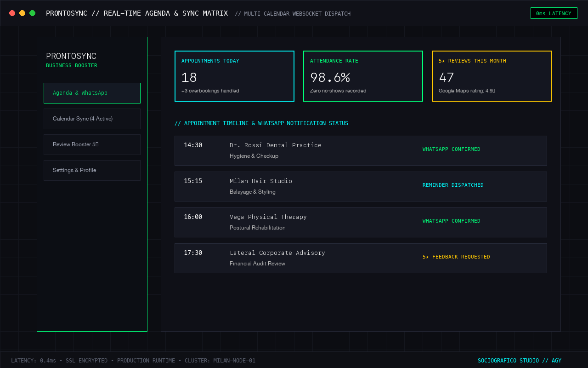Click the PRONTOSYNC sidebar logo title
The width and height of the screenshot is (588, 368).
(71, 56)
